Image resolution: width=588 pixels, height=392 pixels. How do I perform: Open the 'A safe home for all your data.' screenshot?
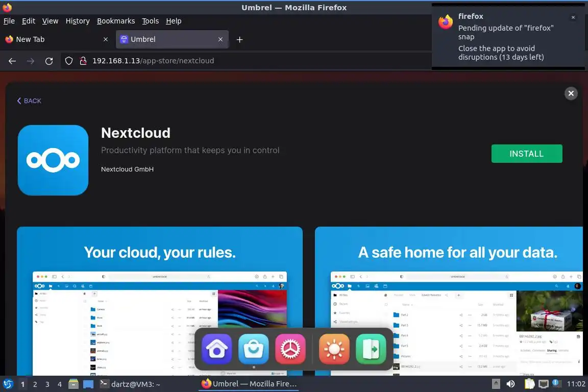[x=449, y=301]
